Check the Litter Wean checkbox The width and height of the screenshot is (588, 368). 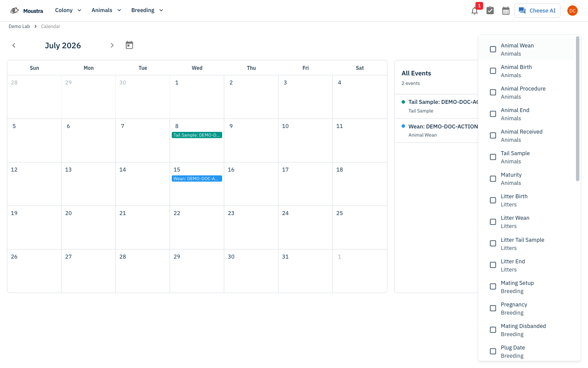point(493,221)
